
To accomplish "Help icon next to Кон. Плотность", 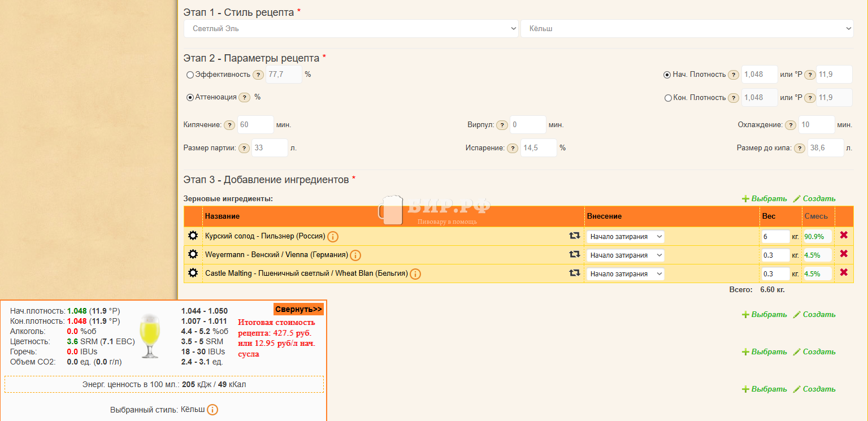I will [x=734, y=98].
